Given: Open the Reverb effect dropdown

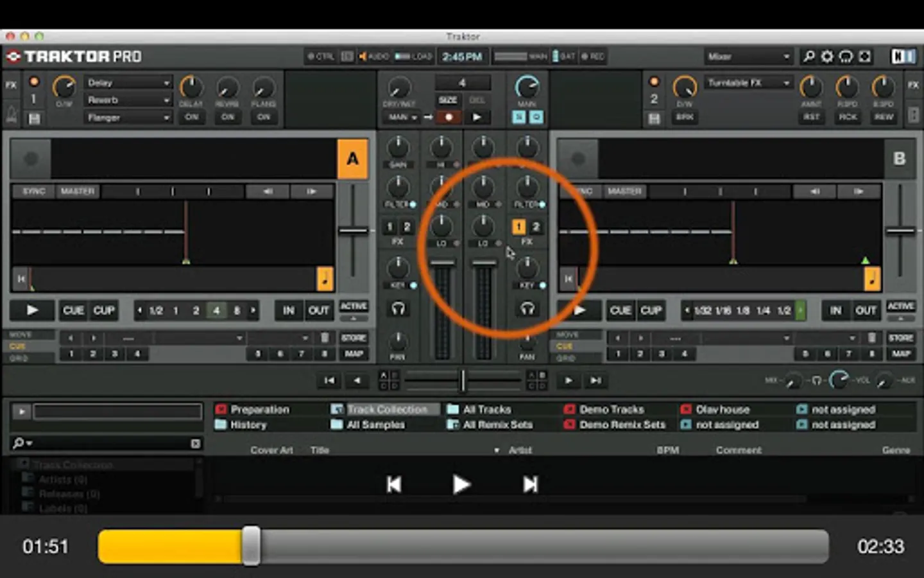Looking at the screenshot, I should coord(128,100).
